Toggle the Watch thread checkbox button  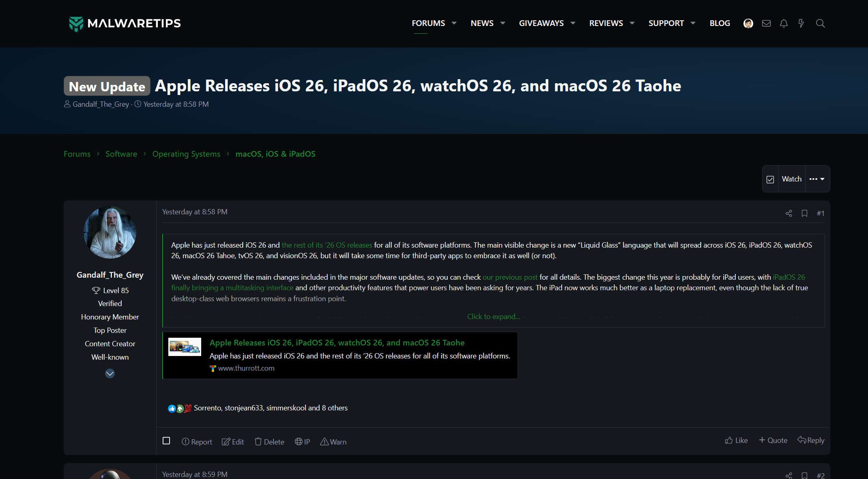(770, 179)
